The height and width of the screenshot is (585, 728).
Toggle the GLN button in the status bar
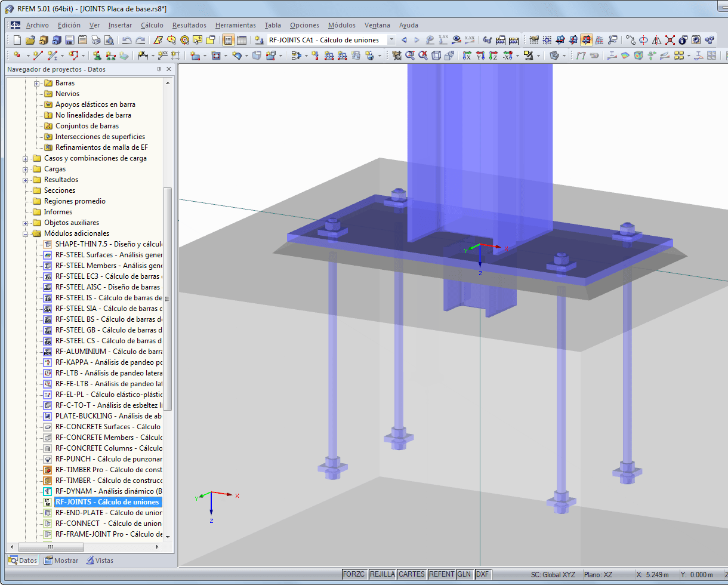click(x=465, y=574)
